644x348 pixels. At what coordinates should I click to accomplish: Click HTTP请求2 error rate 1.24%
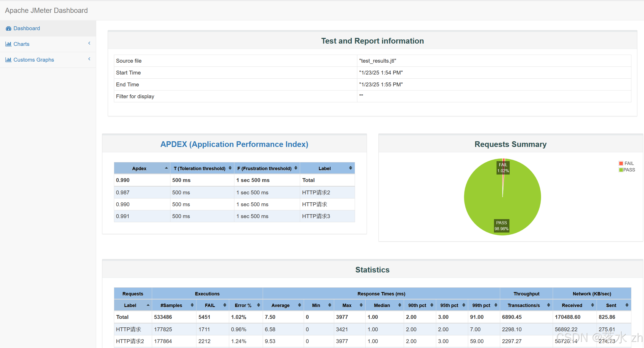[238, 341]
